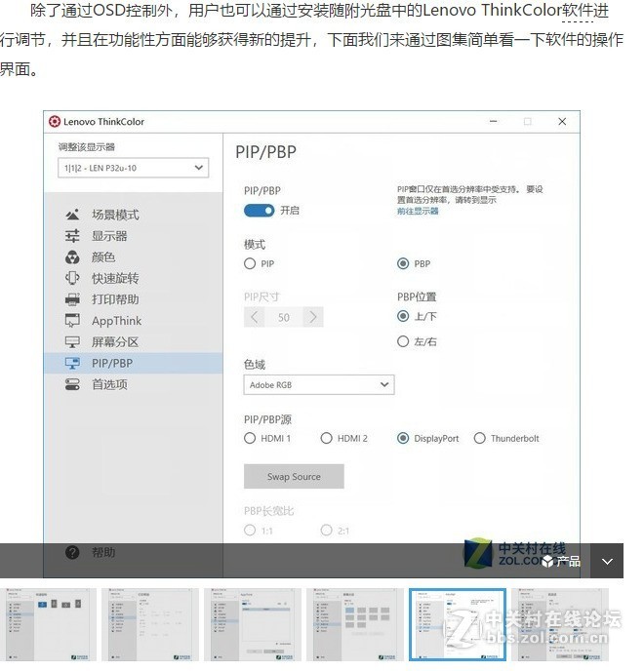Click the PIP/PBP monitor icon in sidebar

pyautogui.click(x=72, y=364)
